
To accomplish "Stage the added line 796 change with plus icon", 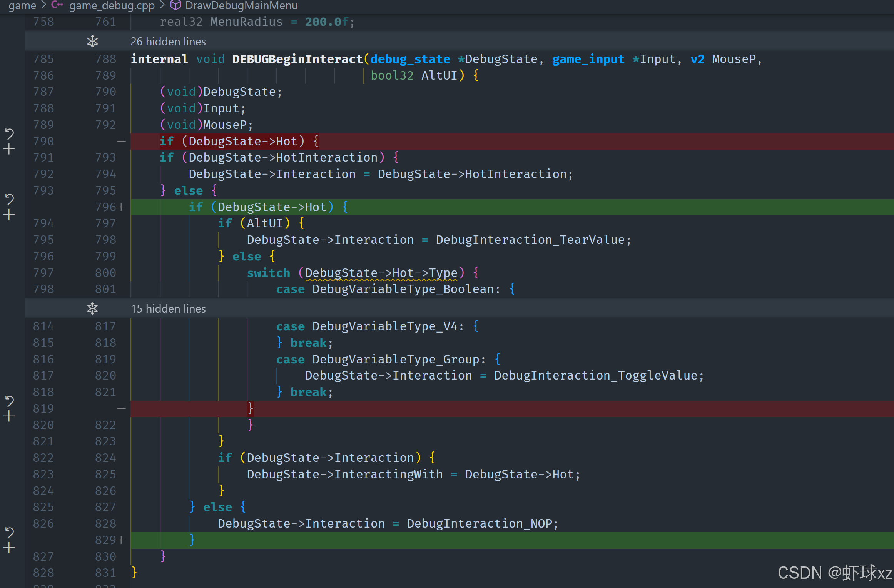I will click(x=9, y=215).
